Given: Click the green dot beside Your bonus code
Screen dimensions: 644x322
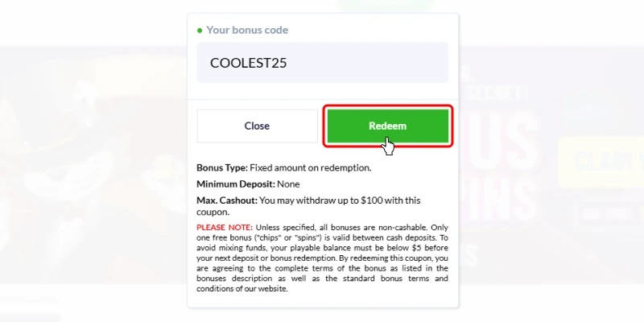Looking at the screenshot, I should (x=200, y=30).
